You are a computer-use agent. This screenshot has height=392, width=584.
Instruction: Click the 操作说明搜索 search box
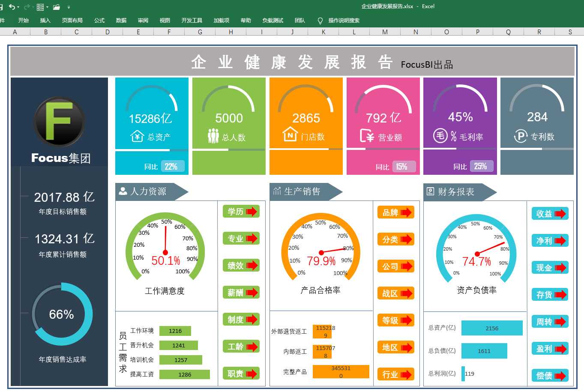[x=344, y=21]
